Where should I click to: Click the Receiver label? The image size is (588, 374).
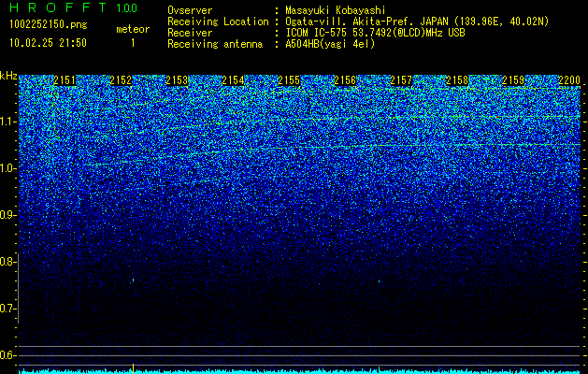coord(190,33)
